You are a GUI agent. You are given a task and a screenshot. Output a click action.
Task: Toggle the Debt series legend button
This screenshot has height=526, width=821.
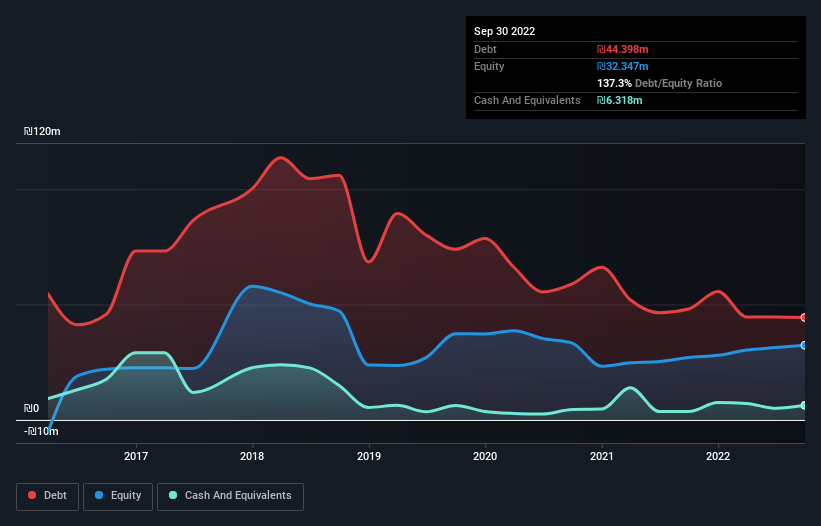(x=47, y=496)
